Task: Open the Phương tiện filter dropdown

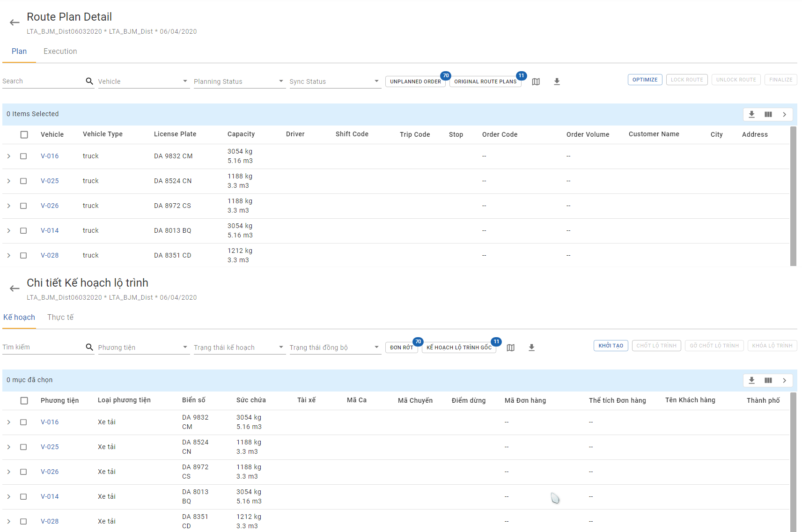Action: point(144,347)
